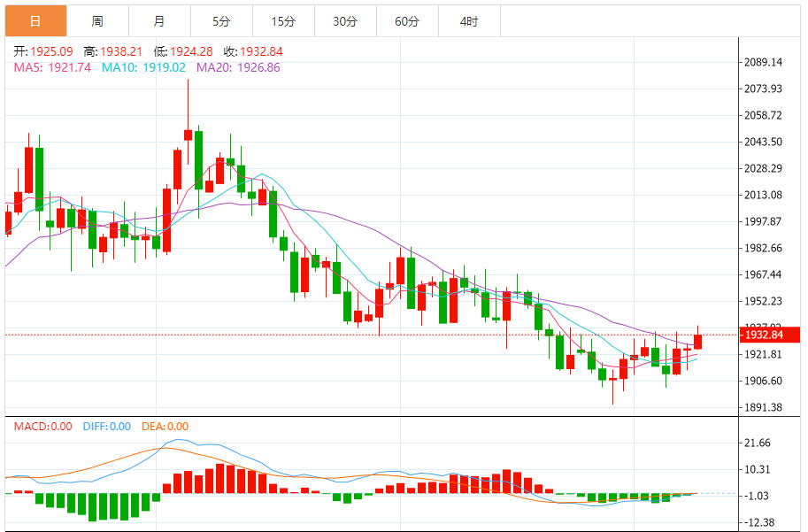
Task: Click the DIFF:0.00 indicator label
Action: click(x=107, y=427)
